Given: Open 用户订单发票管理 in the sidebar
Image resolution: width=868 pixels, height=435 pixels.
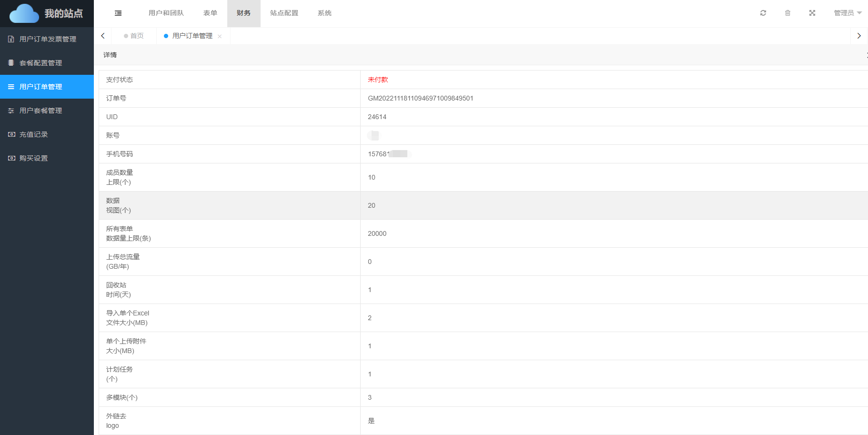Looking at the screenshot, I should pyautogui.click(x=47, y=39).
